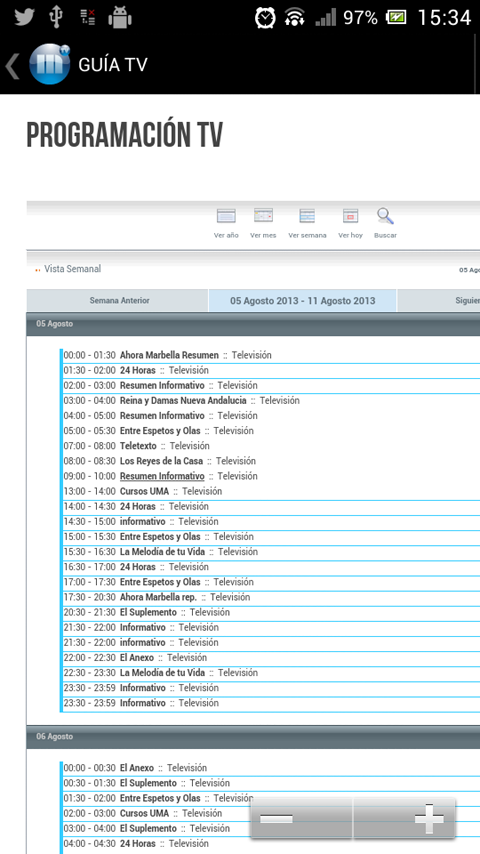Open Los Reyes de la Casa program
Screen dimensions: 480x854
pos(161,461)
